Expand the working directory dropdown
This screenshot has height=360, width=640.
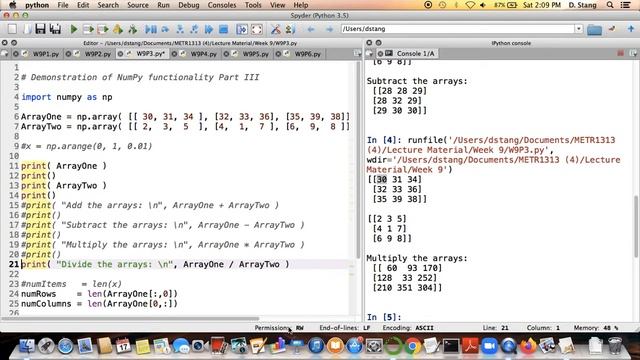tap(578, 29)
